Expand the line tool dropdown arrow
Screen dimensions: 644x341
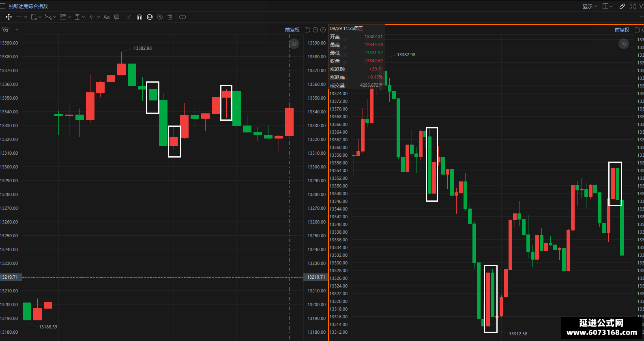tap(26, 17)
